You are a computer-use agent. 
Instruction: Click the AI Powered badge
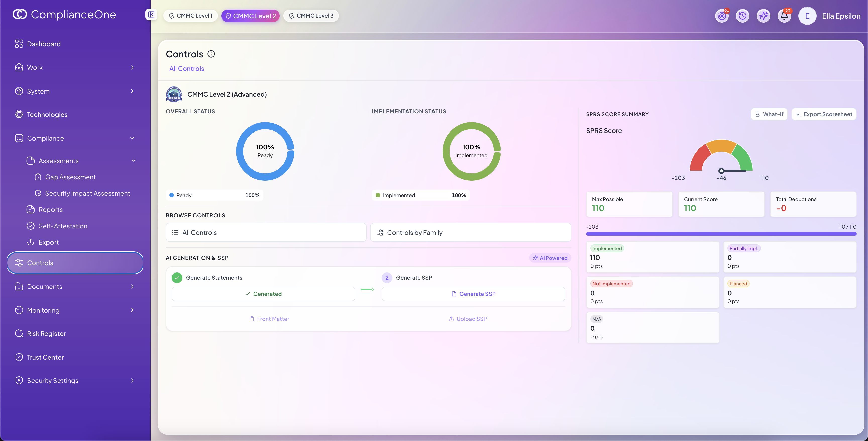pyautogui.click(x=550, y=258)
